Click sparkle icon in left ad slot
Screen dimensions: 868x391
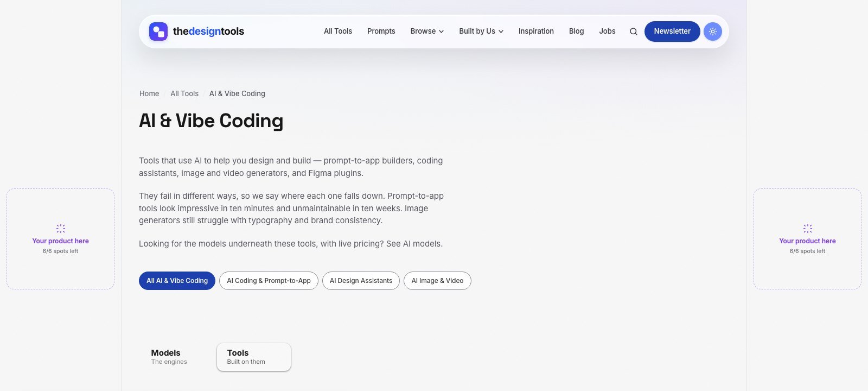click(x=61, y=229)
